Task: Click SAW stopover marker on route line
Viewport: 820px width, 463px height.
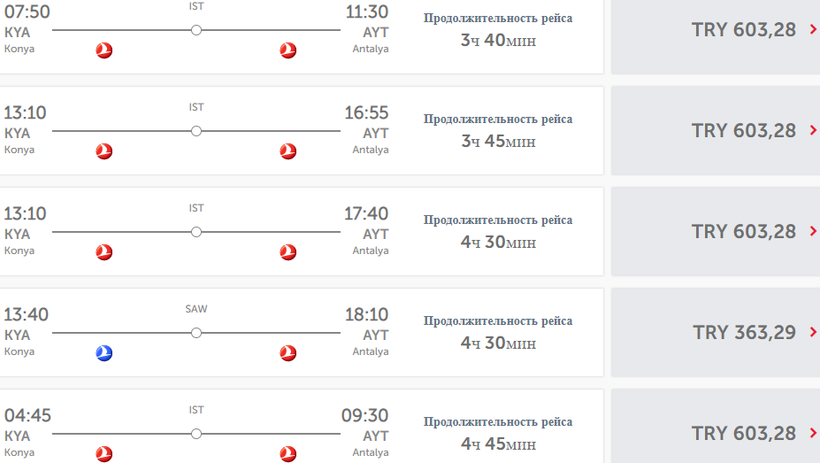Action: (196, 333)
